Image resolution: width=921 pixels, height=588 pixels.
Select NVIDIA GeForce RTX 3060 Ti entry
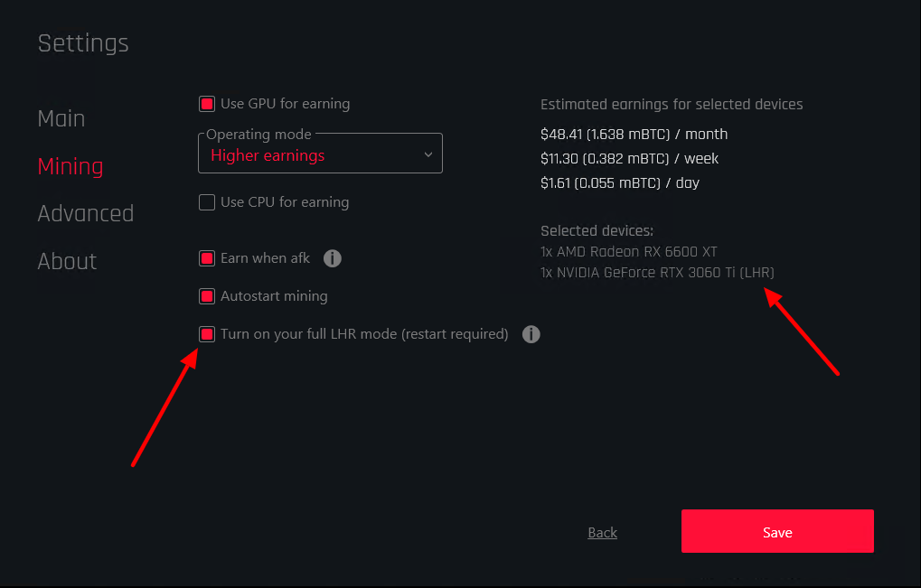657,273
